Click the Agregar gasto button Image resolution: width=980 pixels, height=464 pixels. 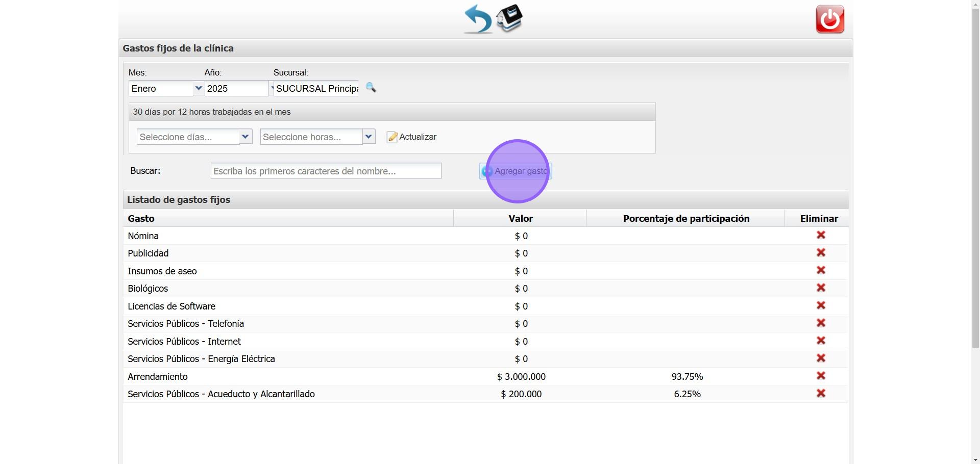click(x=516, y=171)
